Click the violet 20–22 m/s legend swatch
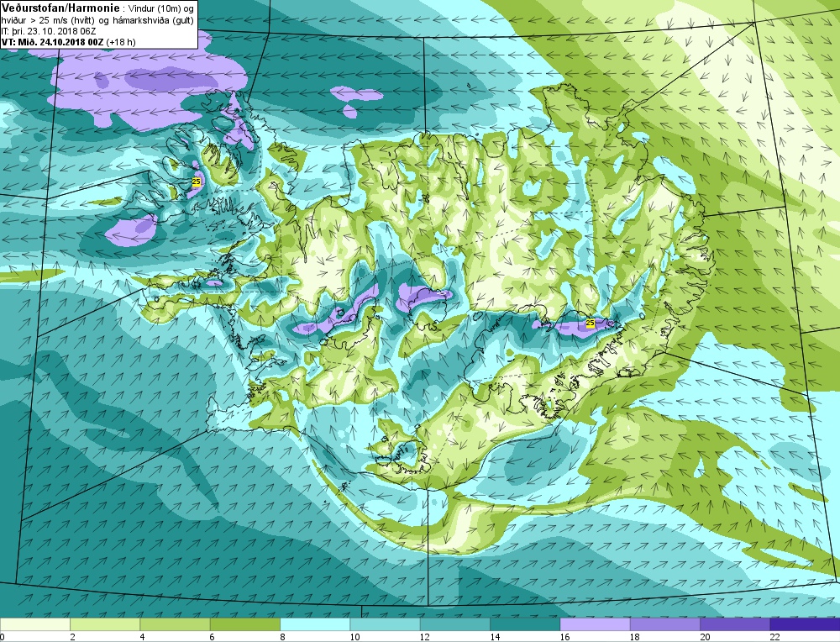840x642 pixels. click(x=735, y=624)
